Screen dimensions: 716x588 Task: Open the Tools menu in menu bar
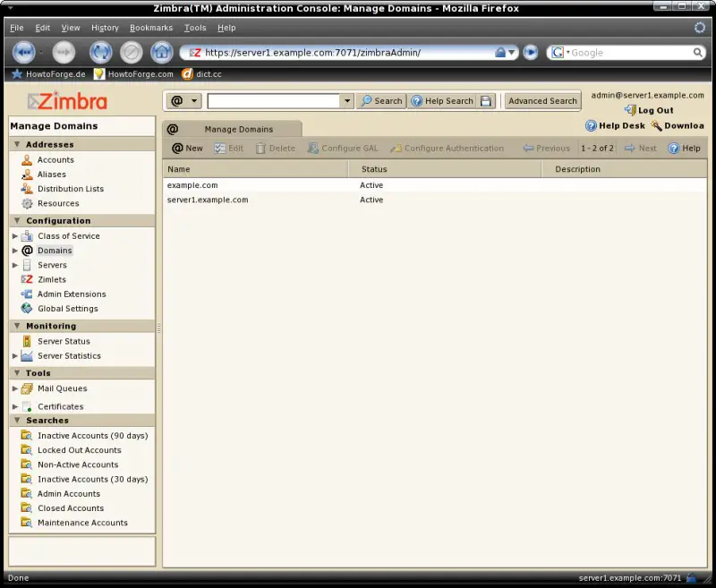[x=195, y=28]
